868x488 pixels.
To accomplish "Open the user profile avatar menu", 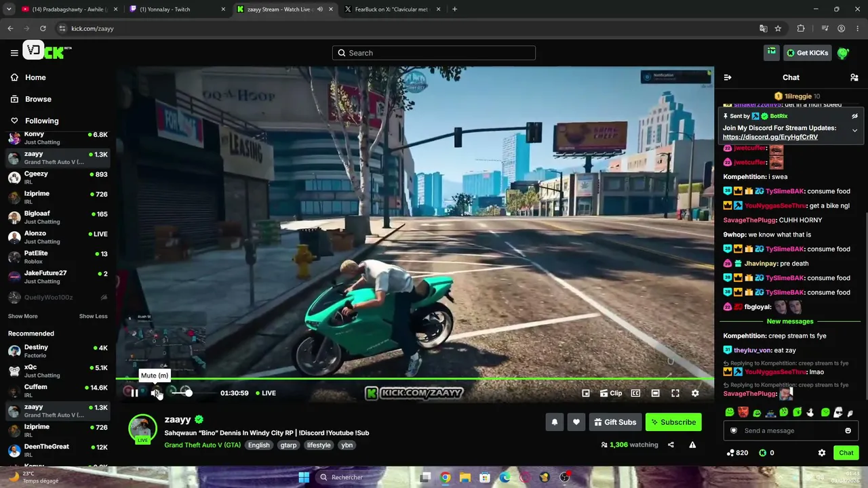I will (x=843, y=53).
